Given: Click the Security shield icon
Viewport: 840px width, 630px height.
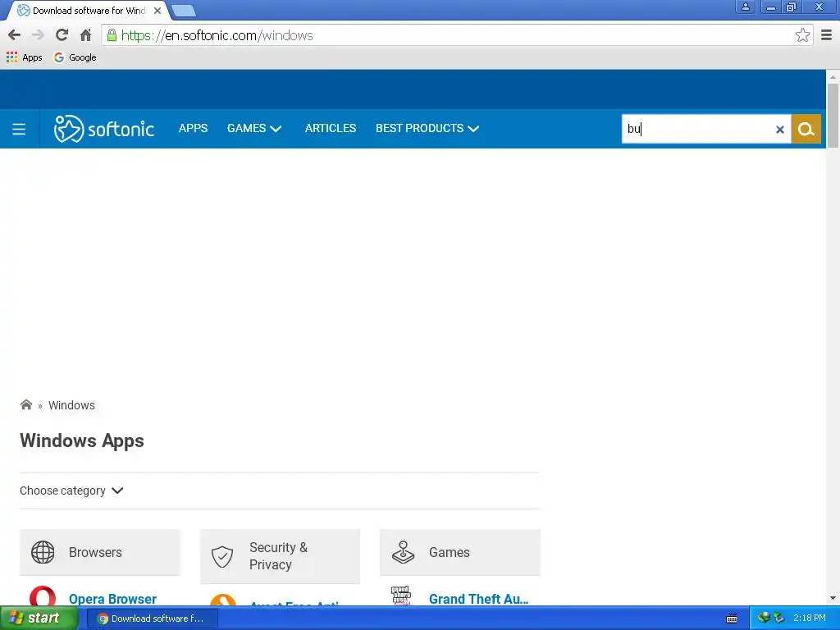Looking at the screenshot, I should pyautogui.click(x=221, y=557).
